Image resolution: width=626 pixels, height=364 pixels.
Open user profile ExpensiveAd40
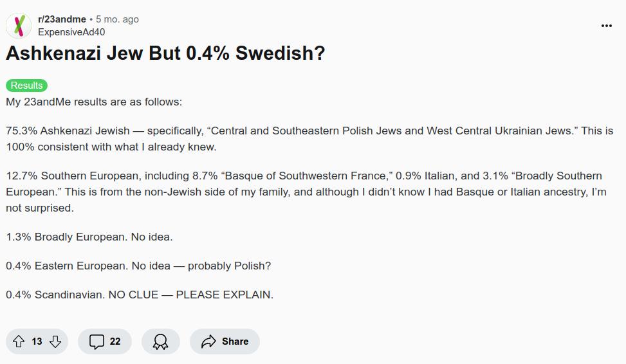tap(71, 32)
